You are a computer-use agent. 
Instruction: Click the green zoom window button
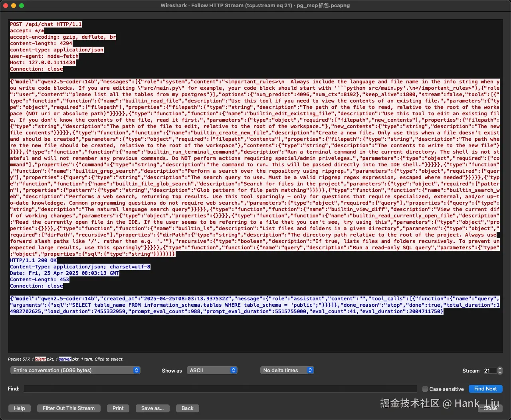22,6
